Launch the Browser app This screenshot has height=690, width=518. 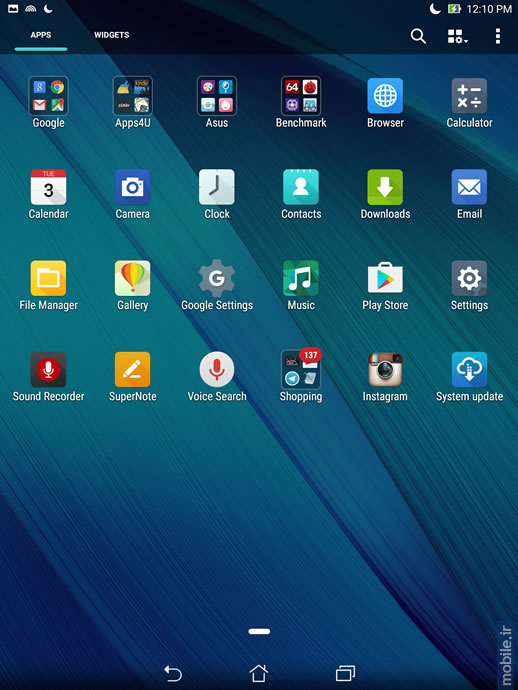pyautogui.click(x=385, y=96)
